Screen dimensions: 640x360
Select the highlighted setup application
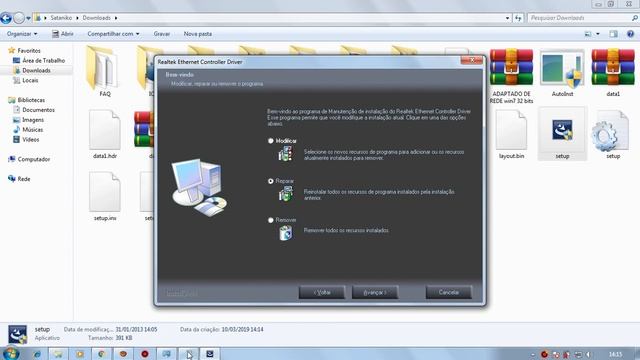point(562,134)
